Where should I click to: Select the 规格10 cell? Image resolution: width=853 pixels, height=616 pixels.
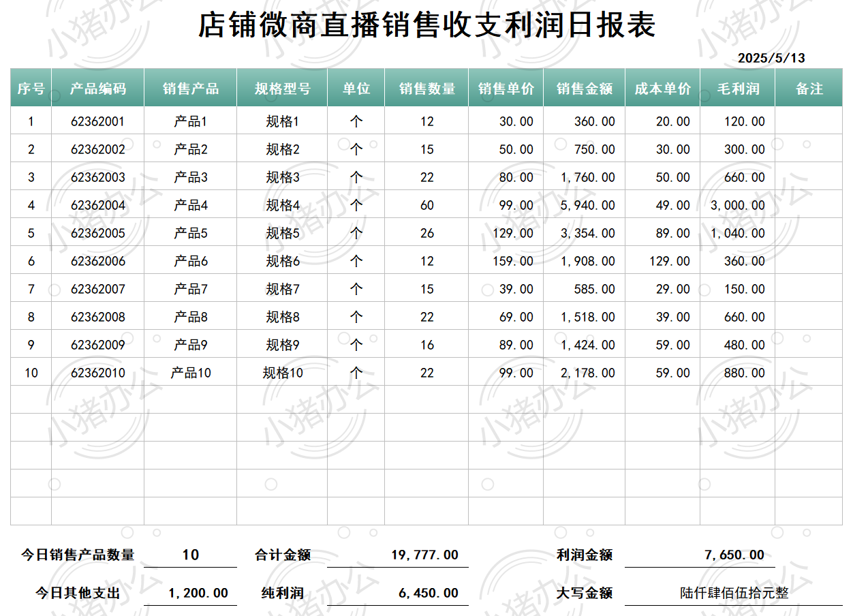(x=282, y=373)
